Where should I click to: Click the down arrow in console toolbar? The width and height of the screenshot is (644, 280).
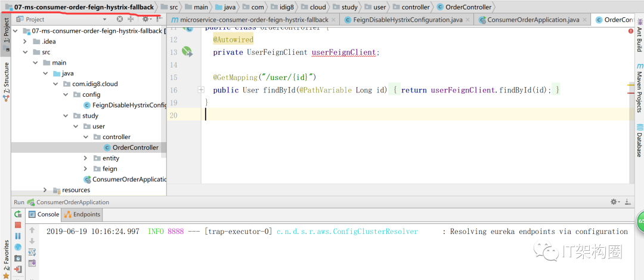pyautogui.click(x=32, y=241)
